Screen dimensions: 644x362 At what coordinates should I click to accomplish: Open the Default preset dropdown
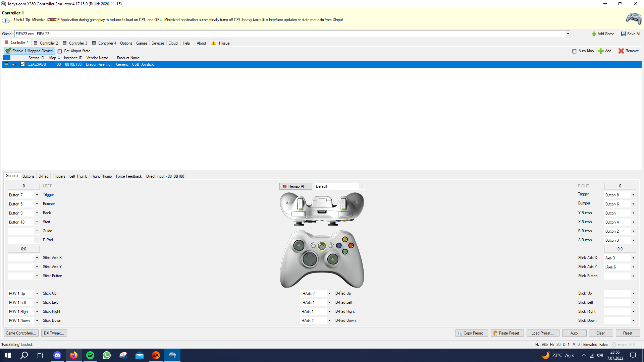(362, 186)
